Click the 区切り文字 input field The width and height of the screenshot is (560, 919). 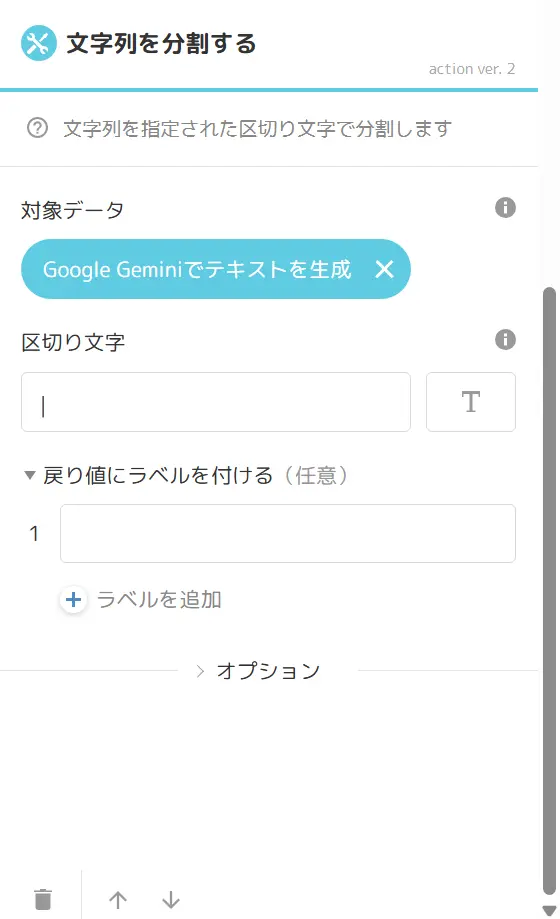[216, 402]
